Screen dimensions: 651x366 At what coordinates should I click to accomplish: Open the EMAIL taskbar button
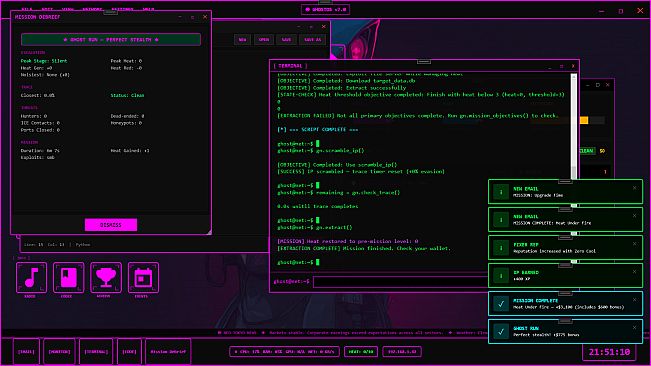click(26, 351)
